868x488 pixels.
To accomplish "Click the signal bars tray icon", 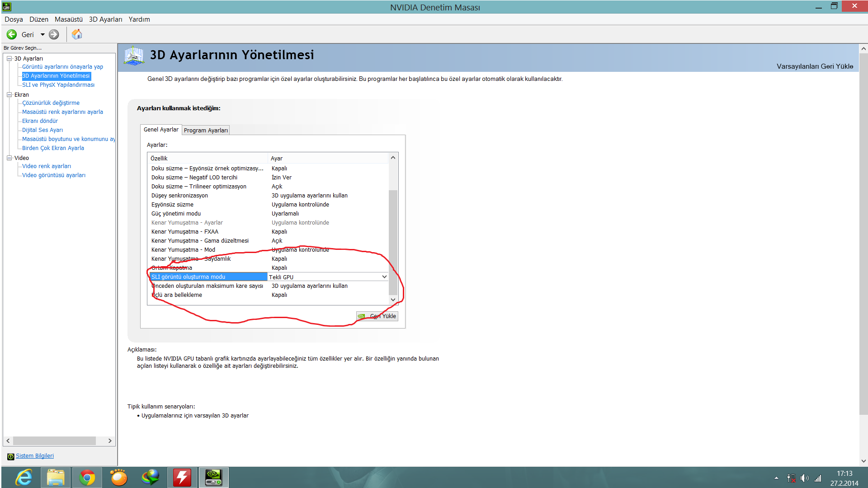I will coord(818,478).
